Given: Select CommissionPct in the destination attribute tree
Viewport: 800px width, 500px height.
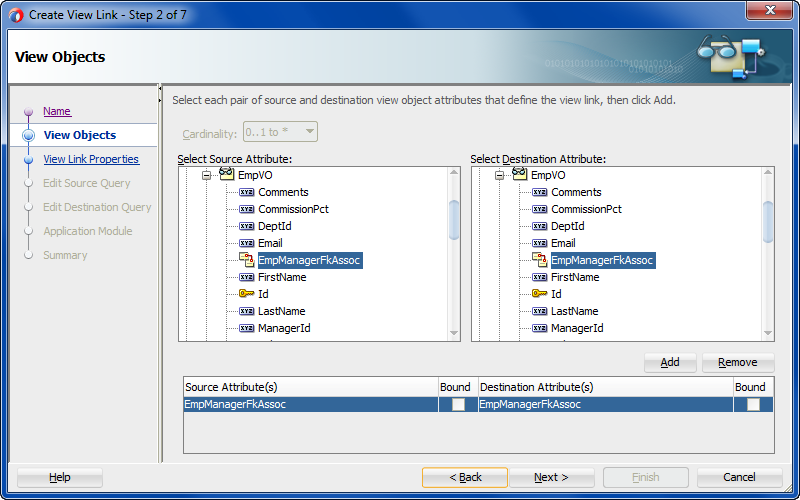Looking at the screenshot, I should (586, 209).
